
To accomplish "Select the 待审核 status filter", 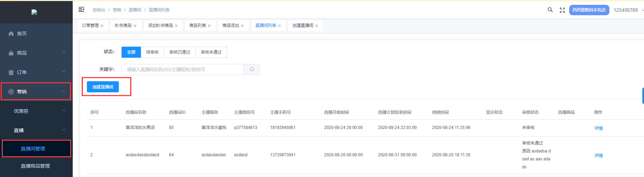I will [x=152, y=52].
